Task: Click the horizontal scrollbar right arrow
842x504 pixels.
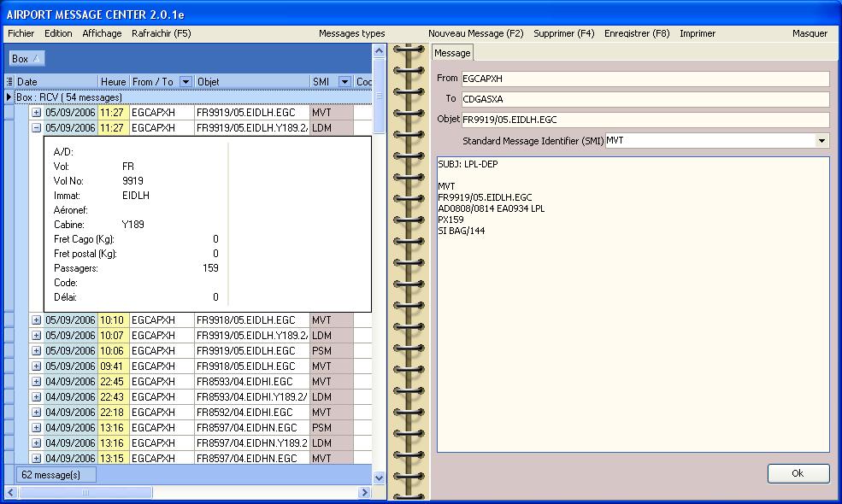Action: point(365,493)
